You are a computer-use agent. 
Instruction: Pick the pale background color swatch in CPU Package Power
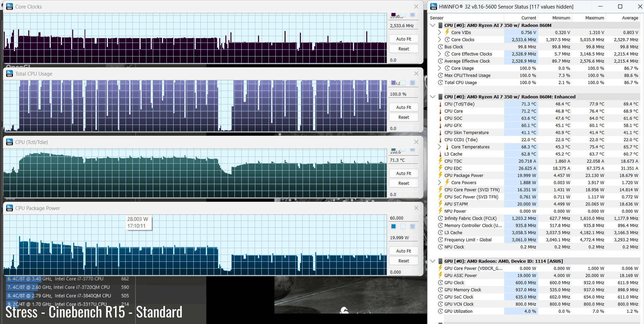coord(403,226)
